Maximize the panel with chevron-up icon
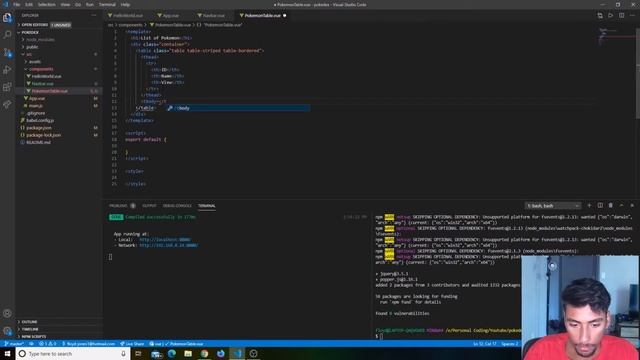The height and width of the screenshot is (360, 640). pyautogui.click(x=621, y=206)
